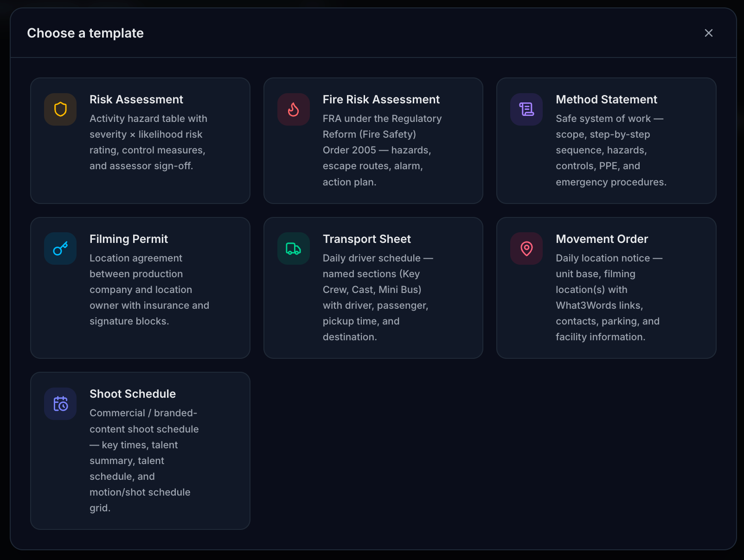Screen dimensions: 744x560
Task: Click the 'Daily driver schedule' description
Action: point(378,298)
